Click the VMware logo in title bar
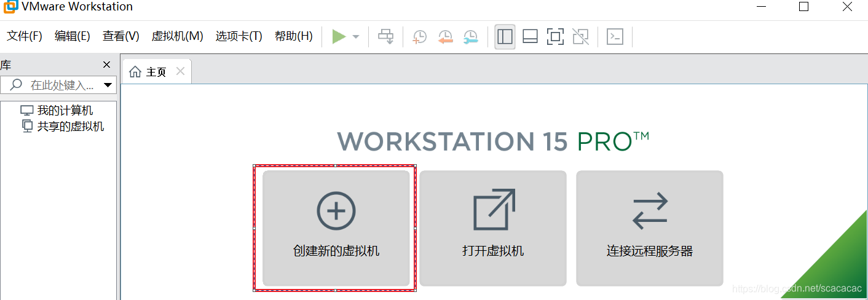 pyautogui.click(x=10, y=7)
